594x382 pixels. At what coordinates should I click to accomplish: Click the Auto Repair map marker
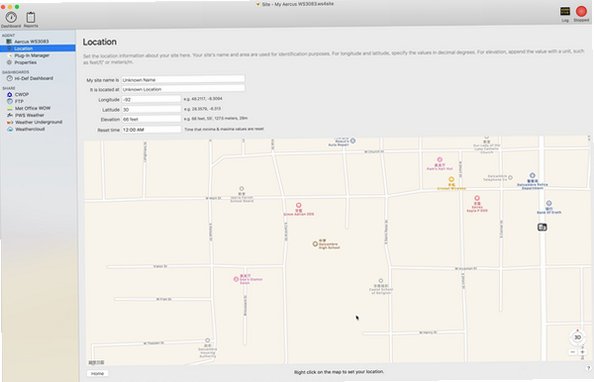pyautogui.click(x=353, y=141)
